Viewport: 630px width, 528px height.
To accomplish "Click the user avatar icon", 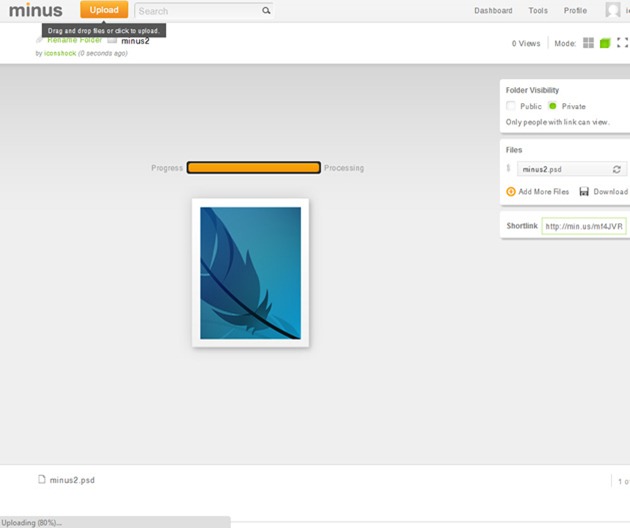I will coord(613,10).
